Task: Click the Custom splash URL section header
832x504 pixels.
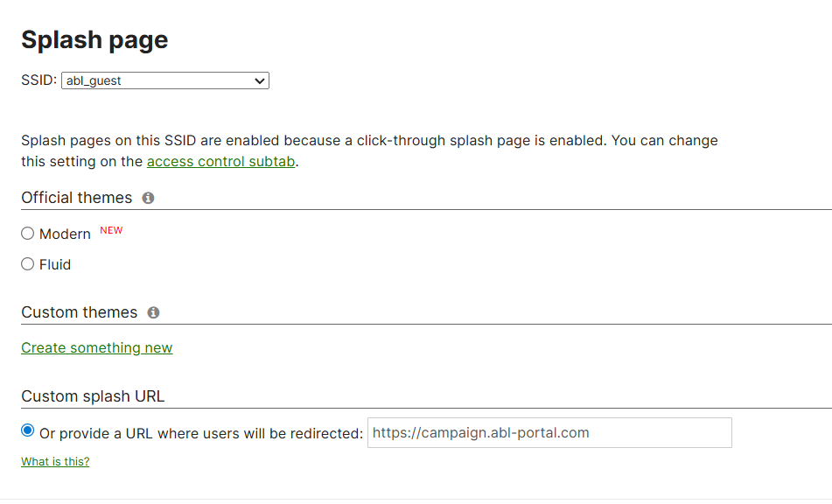Action: [x=92, y=395]
